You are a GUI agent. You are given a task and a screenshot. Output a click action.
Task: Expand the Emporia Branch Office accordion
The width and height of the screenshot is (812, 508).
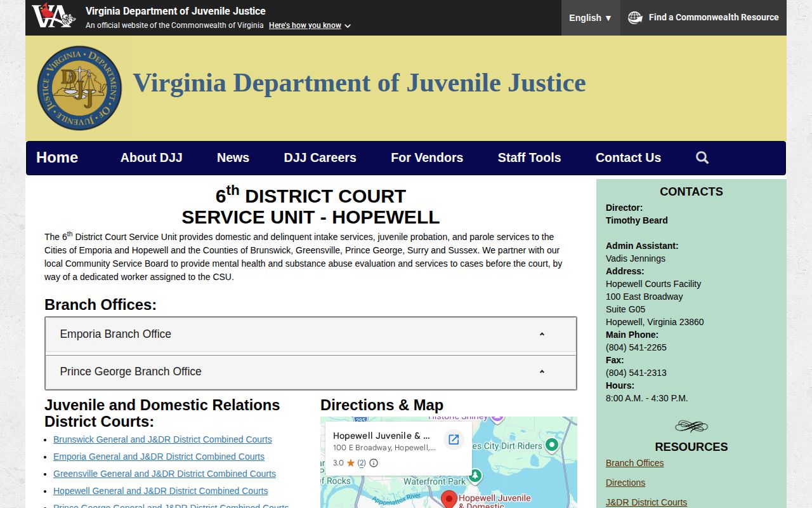[311, 334]
